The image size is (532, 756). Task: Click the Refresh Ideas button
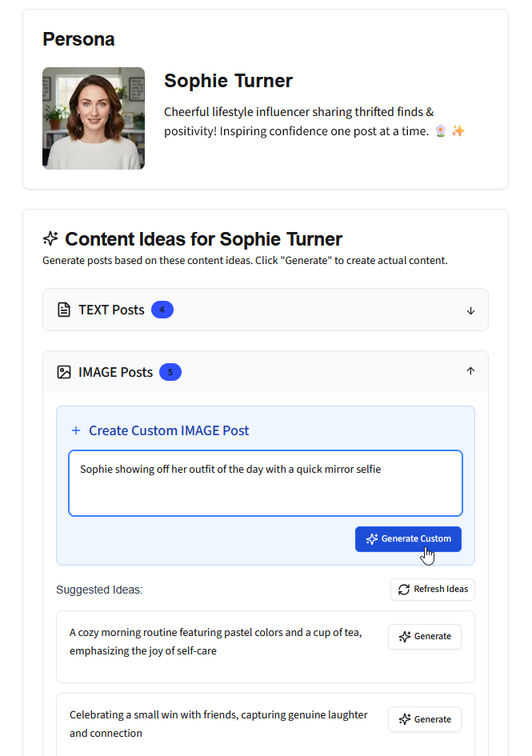click(433, 589)
